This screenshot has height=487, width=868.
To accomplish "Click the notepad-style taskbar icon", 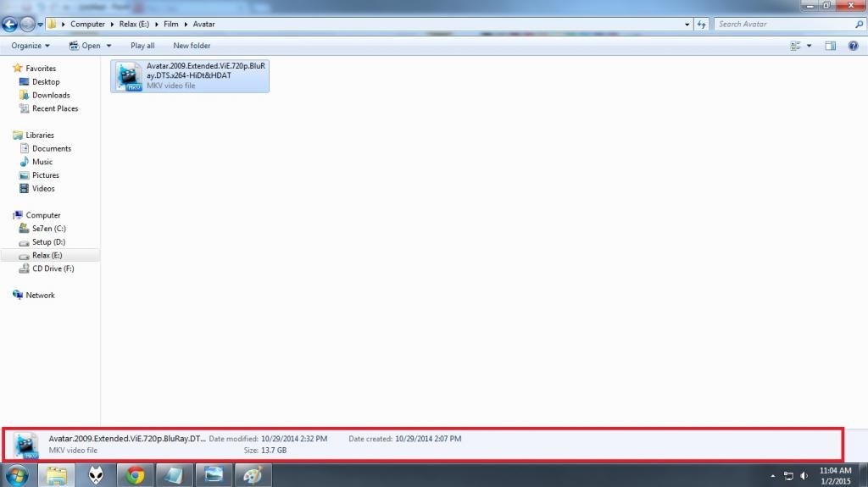I will click(174, 476).
